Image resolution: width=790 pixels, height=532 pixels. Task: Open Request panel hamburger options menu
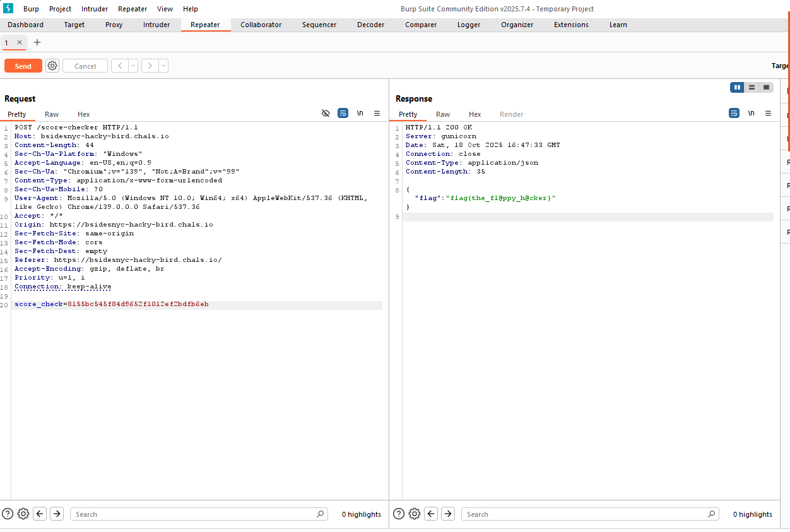click(377, 114)
